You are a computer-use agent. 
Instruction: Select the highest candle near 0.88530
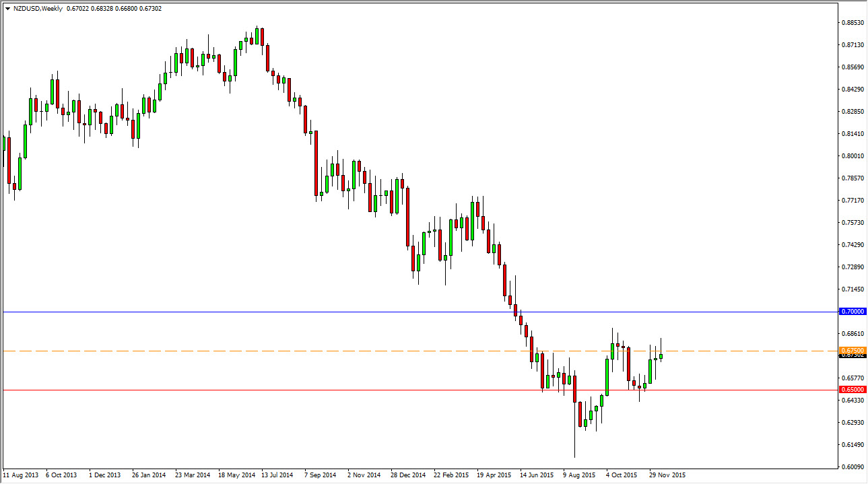click(x=258, y=40)
